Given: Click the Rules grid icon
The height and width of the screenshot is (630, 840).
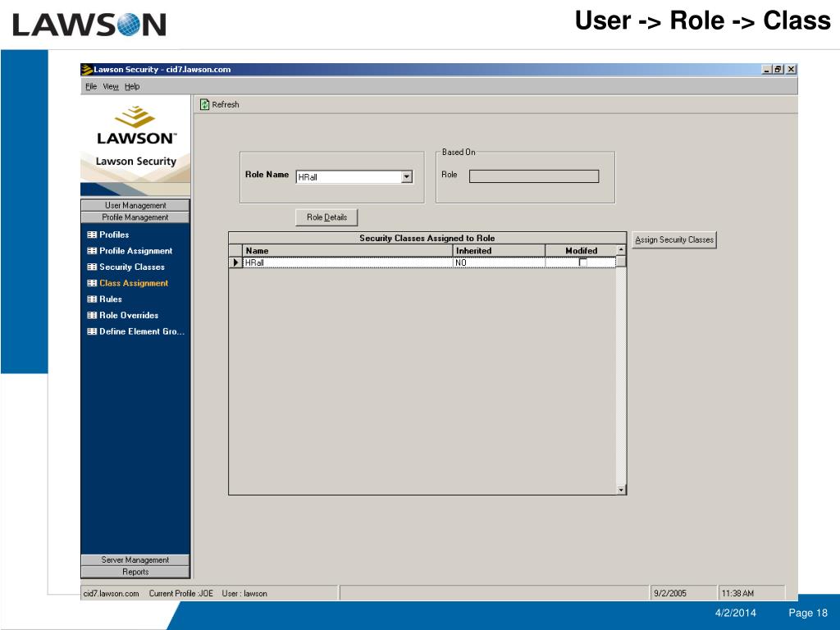Looking at the screenshot, I should click(x=92, y=299).
